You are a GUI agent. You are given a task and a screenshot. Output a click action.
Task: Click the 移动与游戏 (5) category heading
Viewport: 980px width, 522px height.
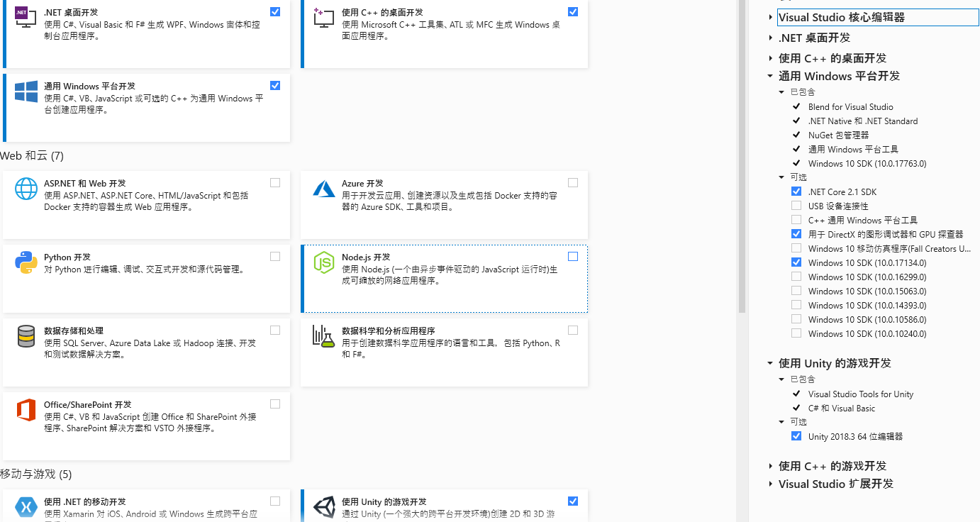(36, 474)
